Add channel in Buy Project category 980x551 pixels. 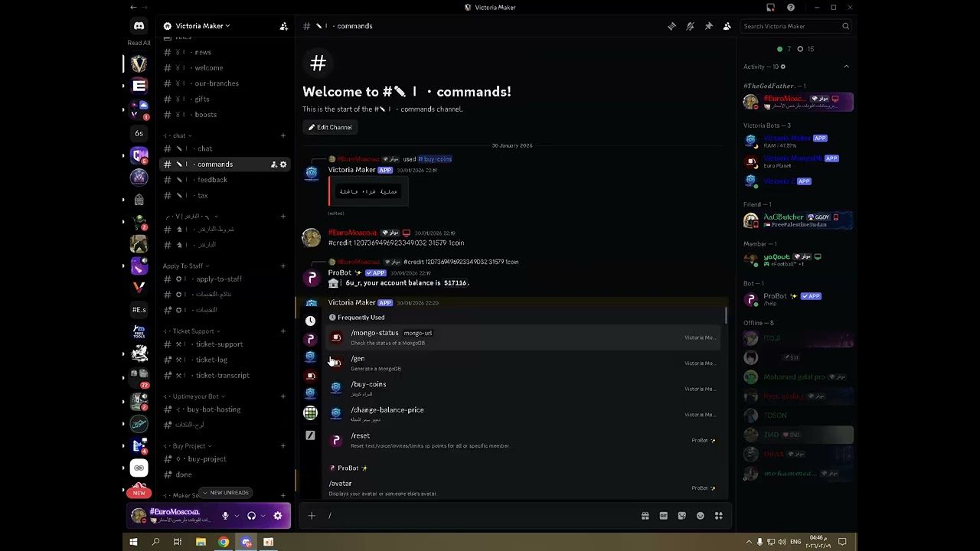[x=283, y=446]
